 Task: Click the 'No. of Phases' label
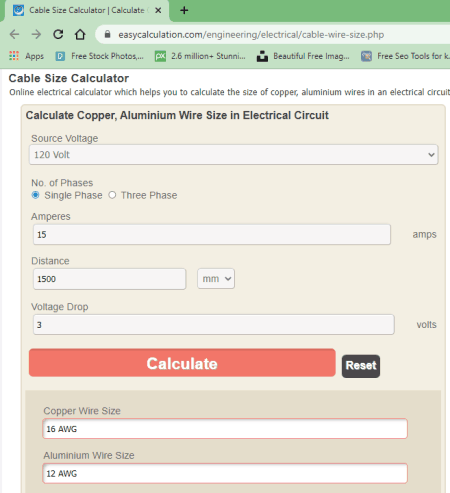[62, 183]
